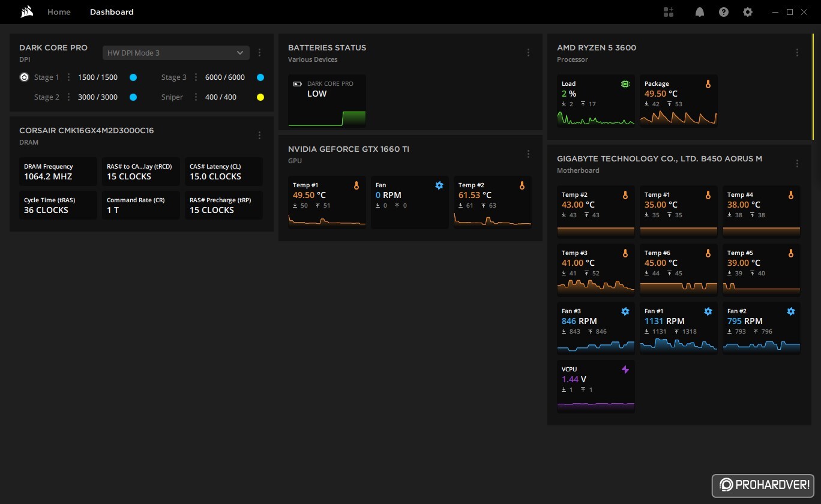Click the Stage 1 blue color swatch
Screen dimensions: 821x504
(x=133, y=77)
